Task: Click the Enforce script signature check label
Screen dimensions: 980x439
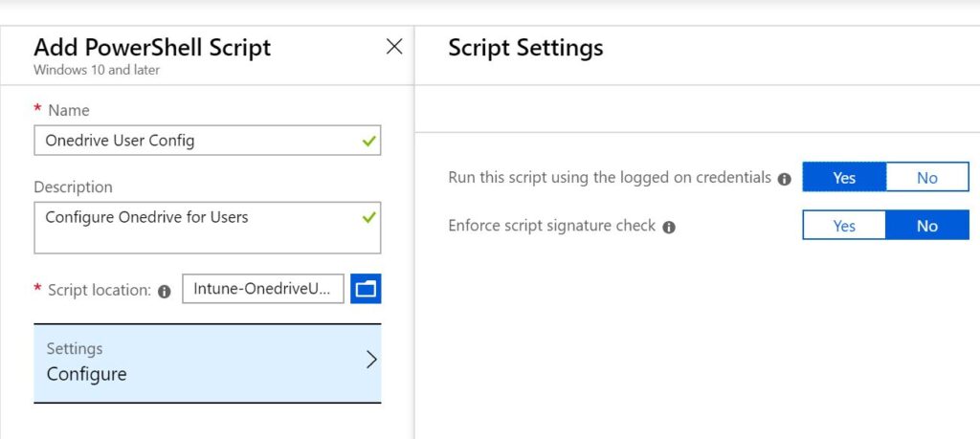Action: coord(552,226)
